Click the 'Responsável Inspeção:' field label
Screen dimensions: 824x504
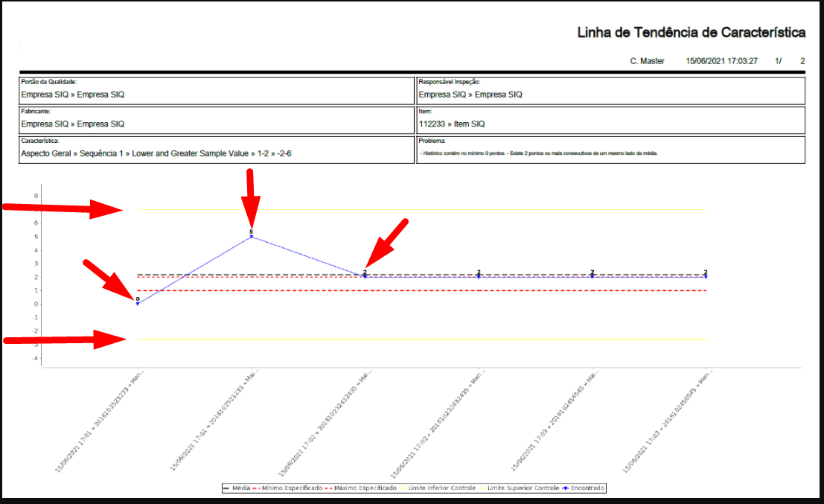(x=450, y=81)
